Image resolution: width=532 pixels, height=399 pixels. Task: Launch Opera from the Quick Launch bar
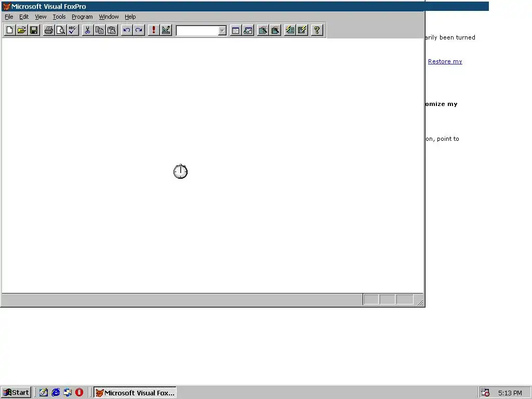coord(79,393)
